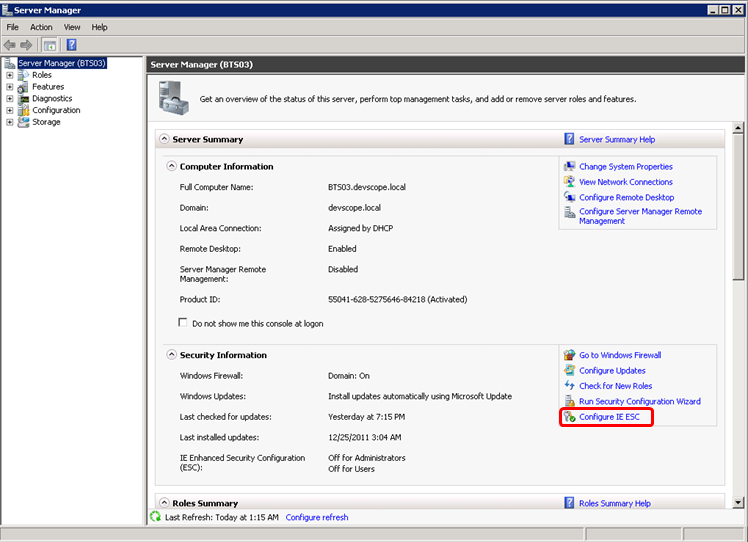The width and height of the screenshot is (748, 542).
Task: Click the Product ID value 55041-628-5275646-84218
Action: click(376, 299)
